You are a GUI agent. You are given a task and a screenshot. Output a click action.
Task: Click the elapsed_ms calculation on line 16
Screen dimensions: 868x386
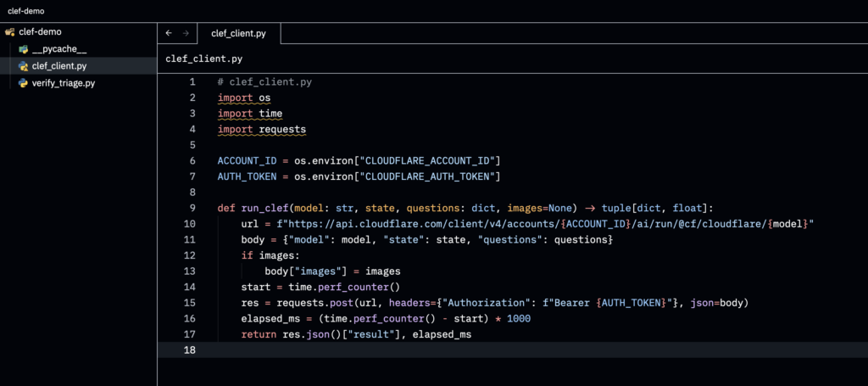[386, 318]
